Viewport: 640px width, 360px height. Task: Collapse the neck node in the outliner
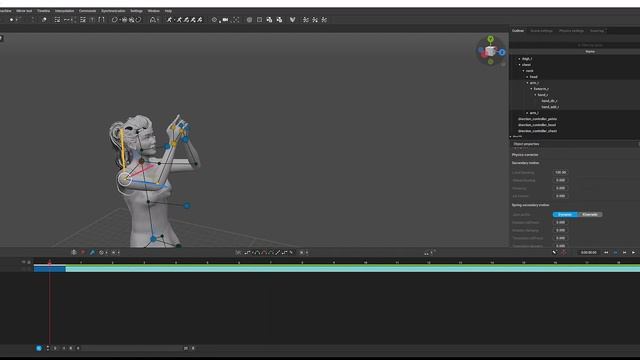point(524,71)
